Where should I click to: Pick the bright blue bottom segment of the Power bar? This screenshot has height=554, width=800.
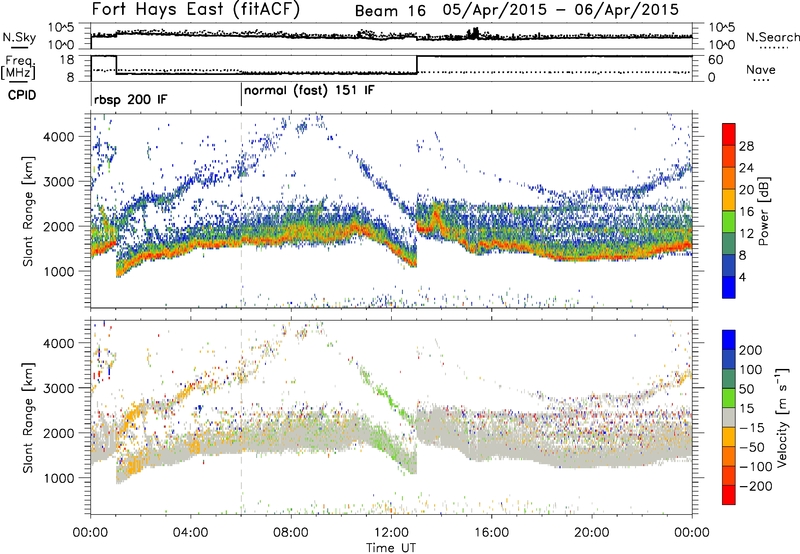click(x=729, y=287)
